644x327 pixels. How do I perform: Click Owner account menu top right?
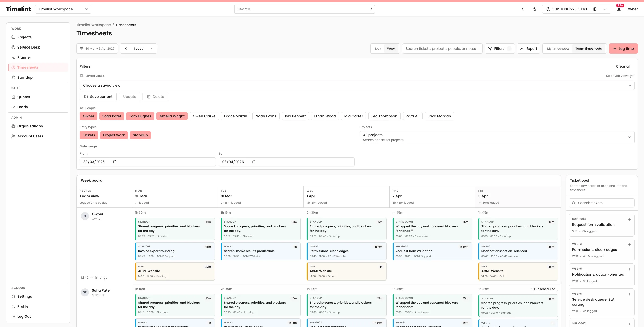[632, 9]
